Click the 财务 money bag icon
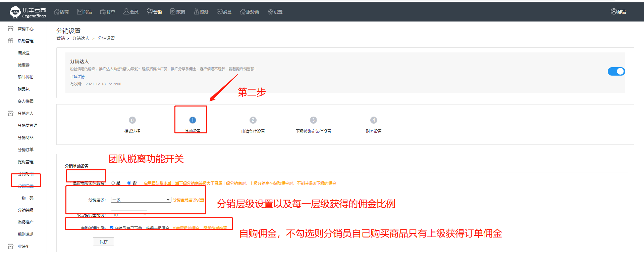This screenshot has width=644, height=254. pyautogui.click(x=197, y=12)
